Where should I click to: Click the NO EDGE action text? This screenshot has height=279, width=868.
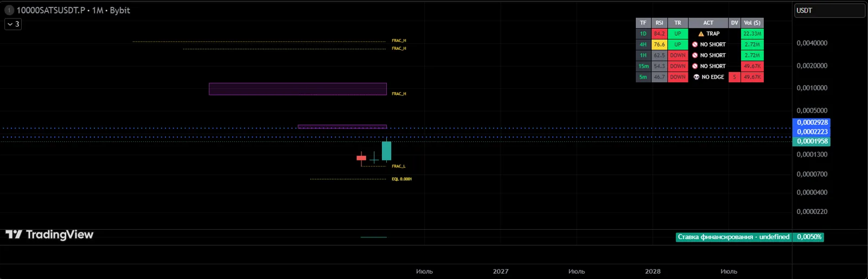713,77
